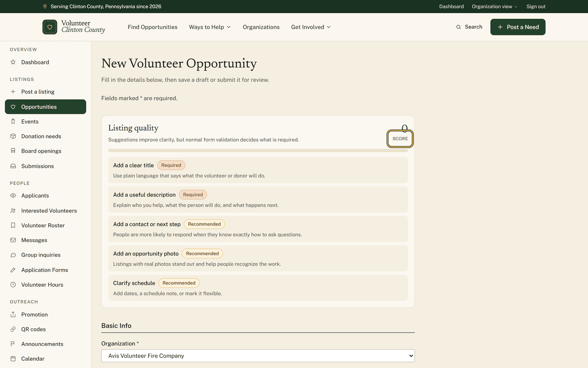Image resolution: width=588 pixels, height=368 pixels.
Task: Click the Events sidebar icon
Action: coord(13,121)
